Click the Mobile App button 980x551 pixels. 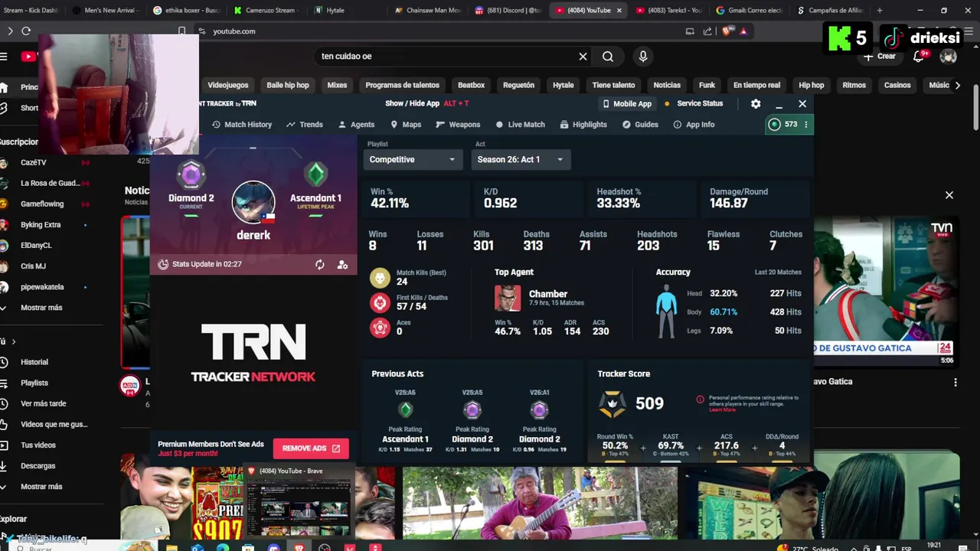click(627, 103)
